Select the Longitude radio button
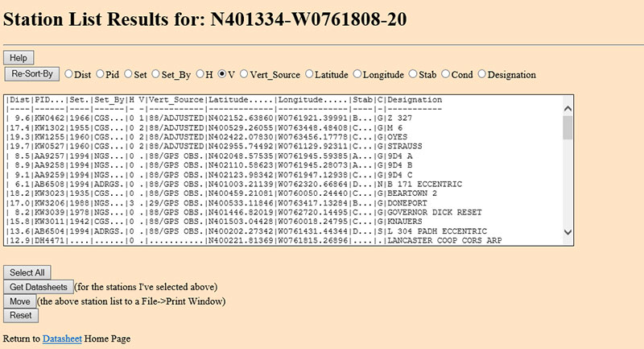Viewport: 644px width, 349px height. 358,74
